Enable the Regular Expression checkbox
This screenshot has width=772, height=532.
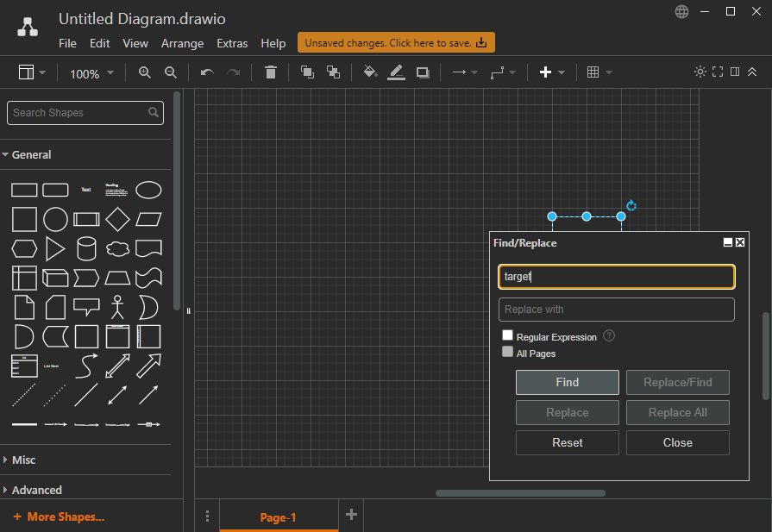tap(507, 335)
